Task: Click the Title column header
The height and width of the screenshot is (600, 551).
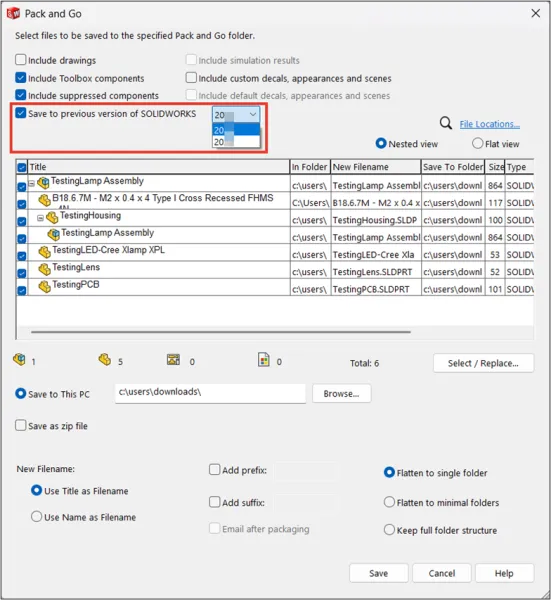Action: click(158, 167)
